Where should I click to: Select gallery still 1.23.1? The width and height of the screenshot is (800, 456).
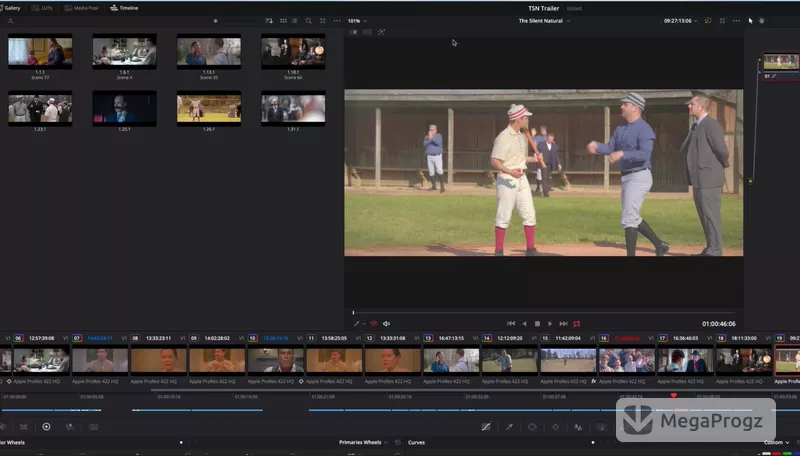[40, 109]
